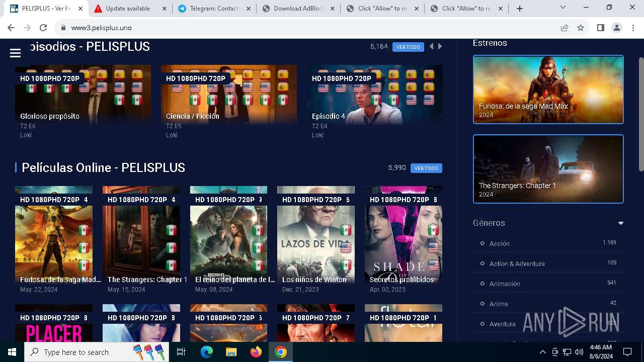Viewport: 644px width, 362px height.
Task: Open the Chrome three-dot menu
Action: click(x=633, y=28)
